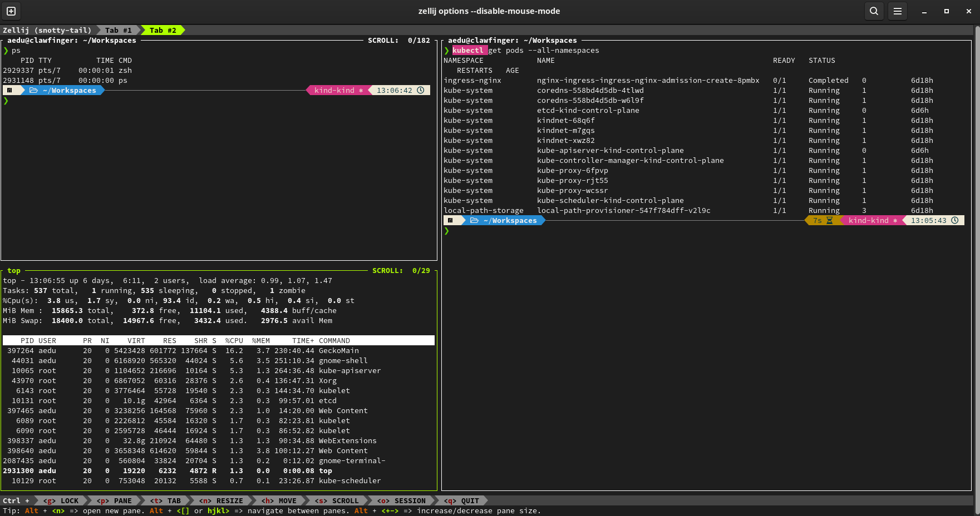The height and width of the screenshot is (516, 980).
Task: Click the new-pane icon at top-left corner
Action: pyautogui.click(x=11, y=11)
